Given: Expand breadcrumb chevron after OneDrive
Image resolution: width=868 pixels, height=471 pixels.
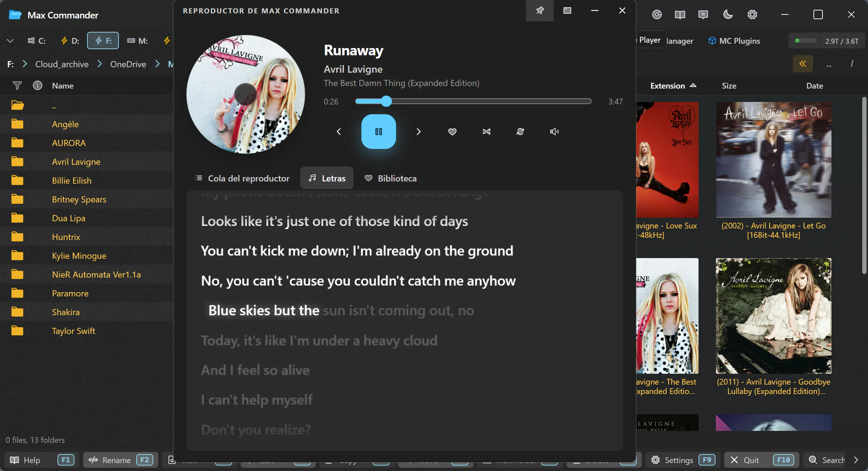Looking at the screenshot, I should [x=157, y=64].
